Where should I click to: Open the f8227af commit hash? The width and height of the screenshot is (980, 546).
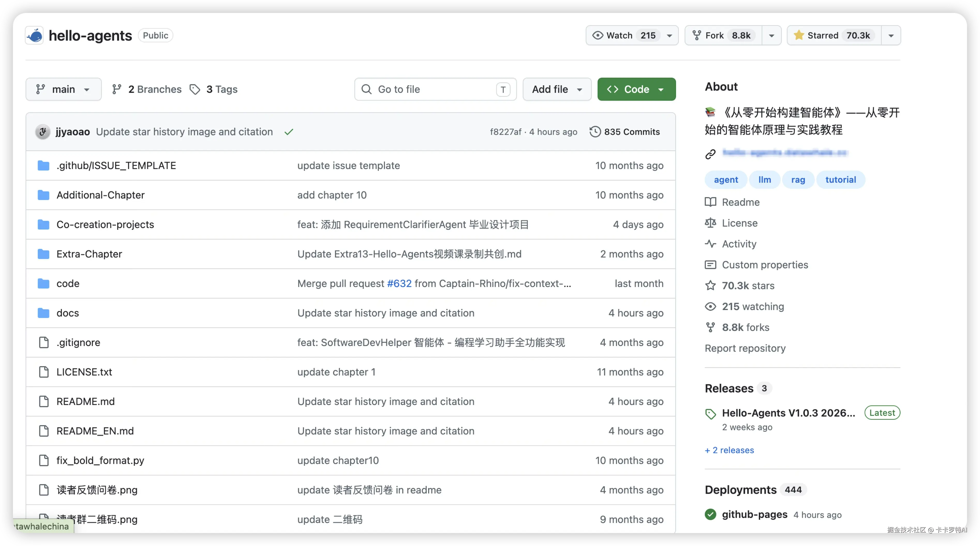tap(505, 132)
